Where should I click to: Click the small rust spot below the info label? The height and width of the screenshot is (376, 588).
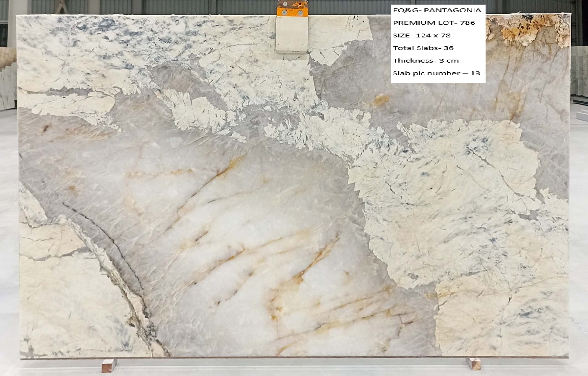380,100
